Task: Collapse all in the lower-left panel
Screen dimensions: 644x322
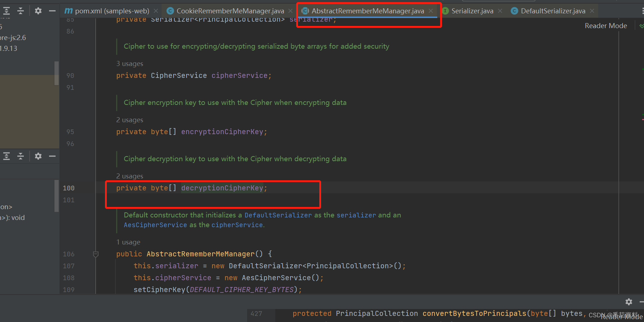Action: [21, 156]
